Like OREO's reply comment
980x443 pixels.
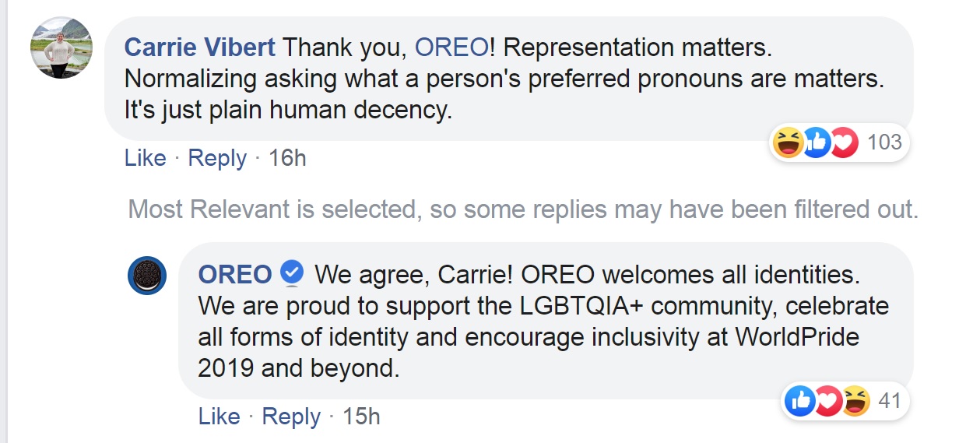tap(220, 417)
